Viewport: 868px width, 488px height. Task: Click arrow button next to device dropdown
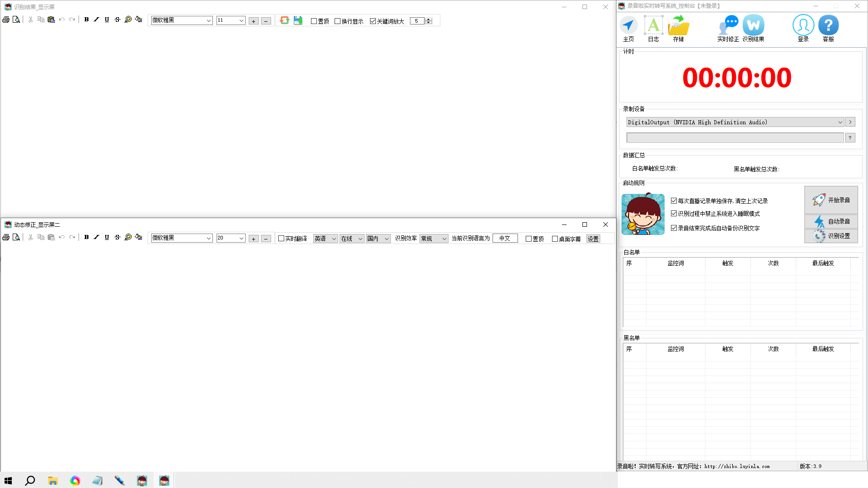point(850,122)
